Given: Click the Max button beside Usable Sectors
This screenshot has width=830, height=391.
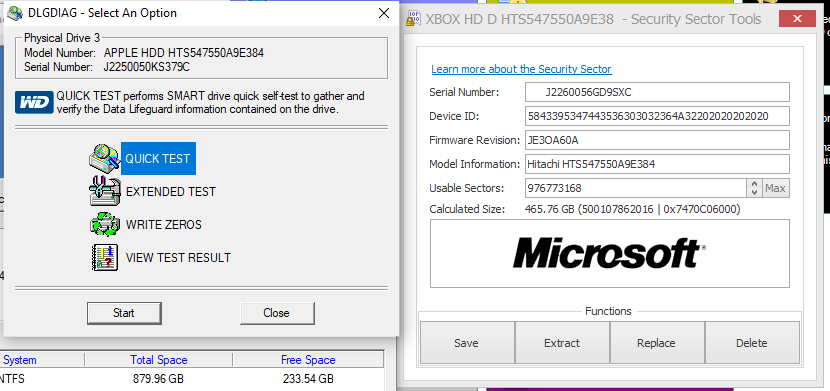Looking at the screenshot, I should tap(775, 188).
